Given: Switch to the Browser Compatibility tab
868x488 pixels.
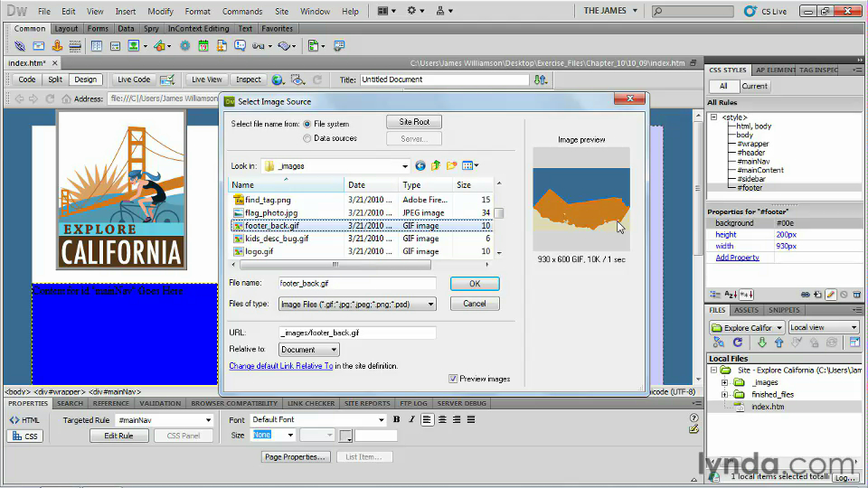Looking at the screenshot, I should point(234,403).
